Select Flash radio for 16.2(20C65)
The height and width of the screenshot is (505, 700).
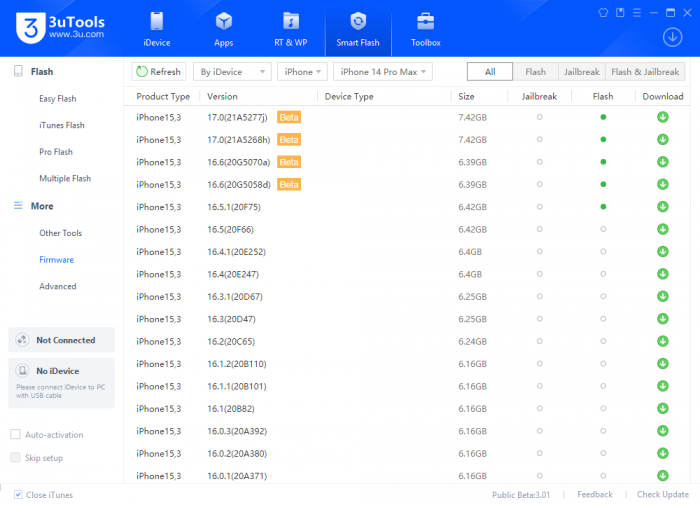tap(603, 341)
